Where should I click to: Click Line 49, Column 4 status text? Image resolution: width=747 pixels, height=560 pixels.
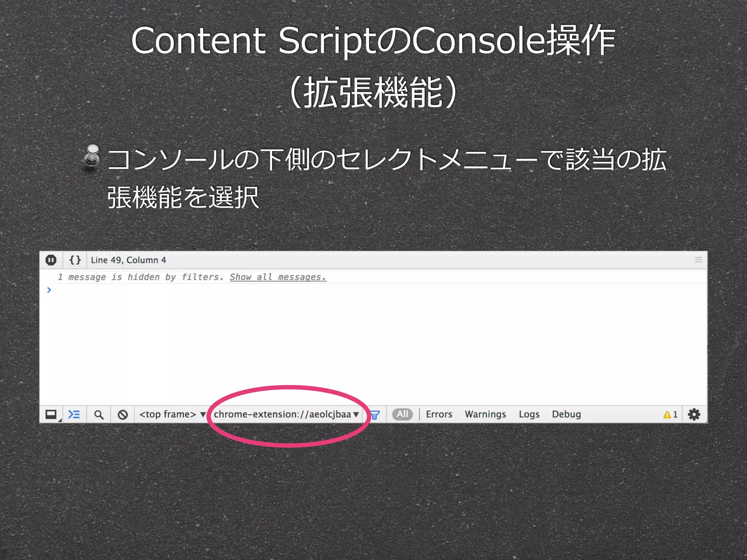coord(128,260)
